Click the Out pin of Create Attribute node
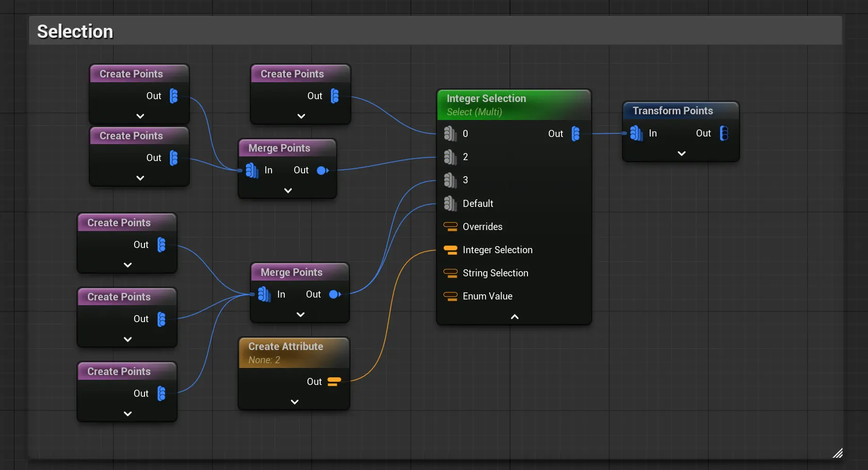This screenshot has width=868, height=470. 334,382
